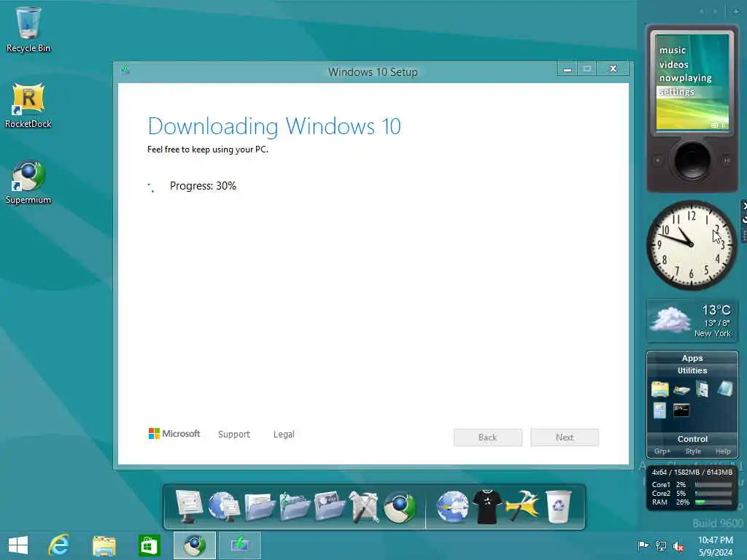Open the Windows Start button
The image size is (747, 560).
[x=18, y=545]
